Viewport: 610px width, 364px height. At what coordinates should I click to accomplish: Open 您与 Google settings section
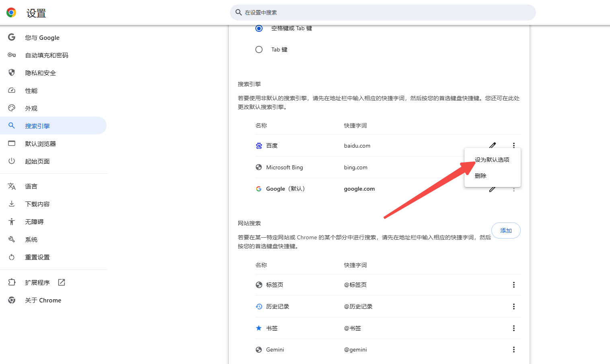point(53,37)
